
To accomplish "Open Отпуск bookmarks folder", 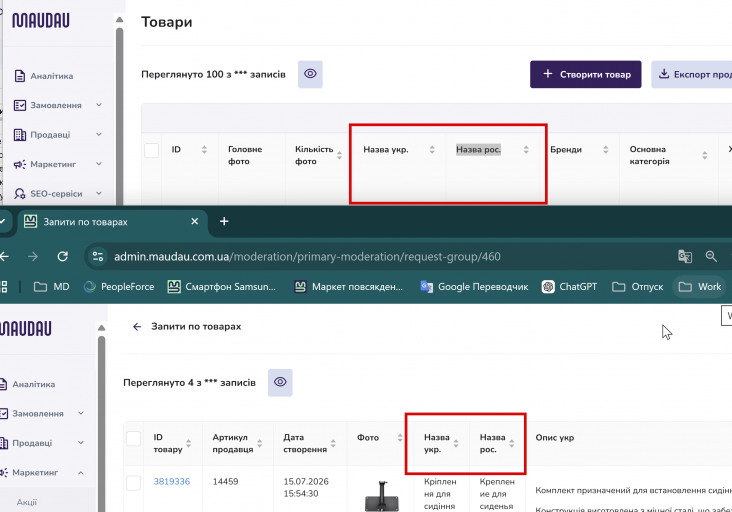I will point(638,287).
